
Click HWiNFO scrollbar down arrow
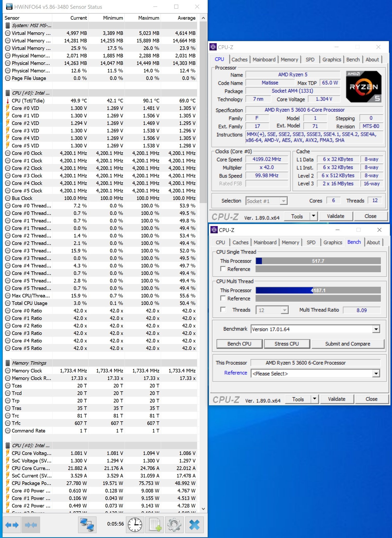[x=203, y=509]
